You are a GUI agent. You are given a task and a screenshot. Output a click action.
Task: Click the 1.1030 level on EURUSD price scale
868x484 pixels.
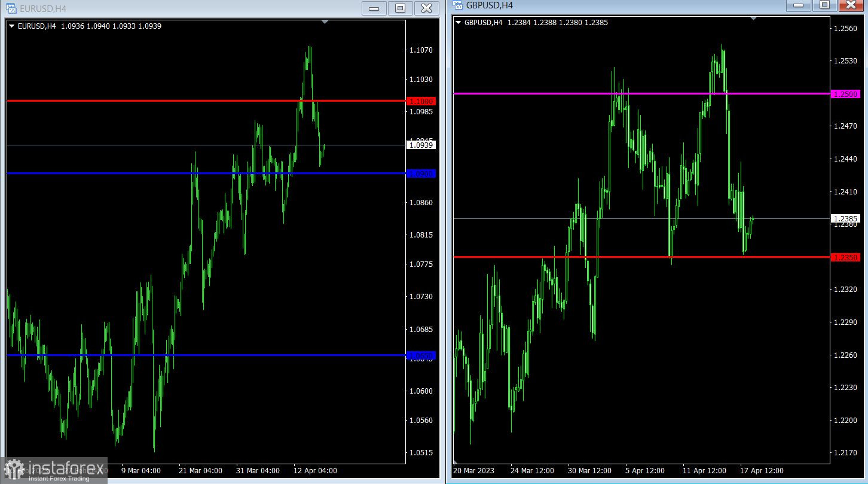coord(421,80)
